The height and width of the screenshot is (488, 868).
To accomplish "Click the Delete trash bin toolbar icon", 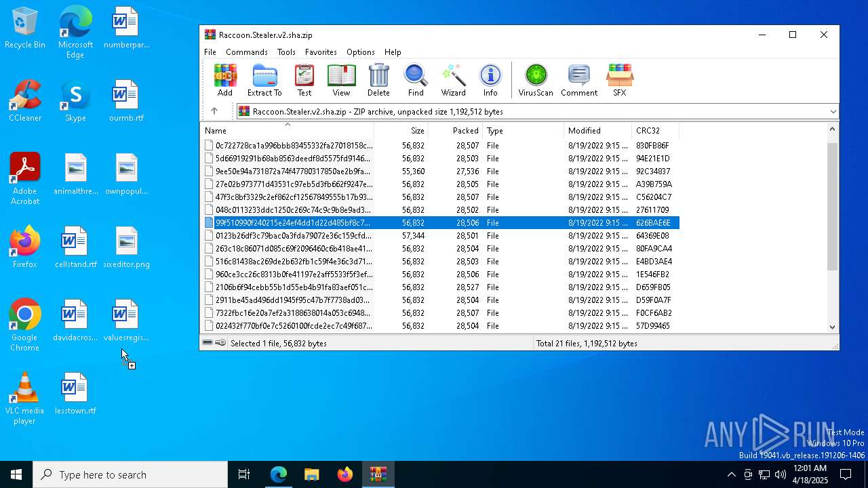I will (x=378, y=81).
